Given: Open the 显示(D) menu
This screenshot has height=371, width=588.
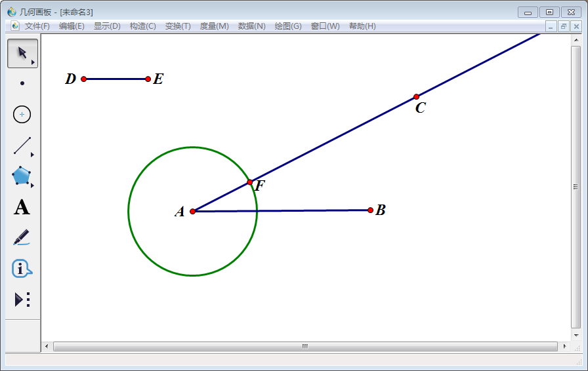Looking at the screenshot, I should [107, 26].
